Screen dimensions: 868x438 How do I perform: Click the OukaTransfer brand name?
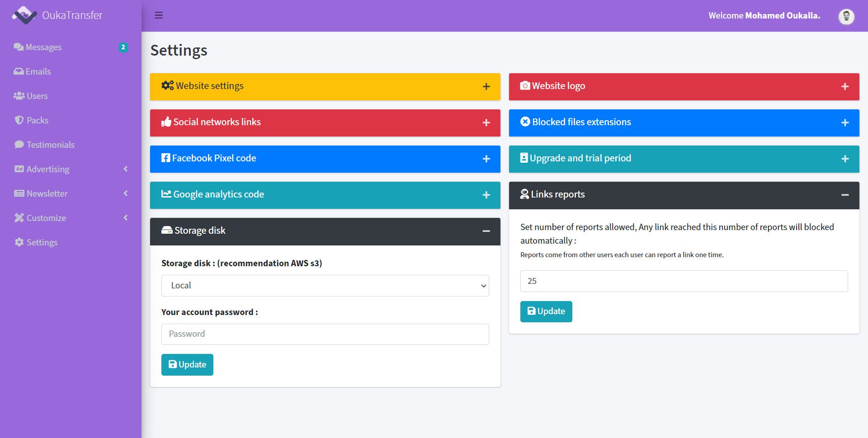tap(72, 15)
